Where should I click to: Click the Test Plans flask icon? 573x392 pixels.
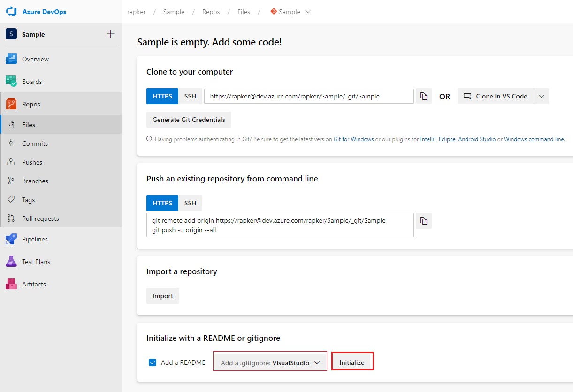[11, 262]
